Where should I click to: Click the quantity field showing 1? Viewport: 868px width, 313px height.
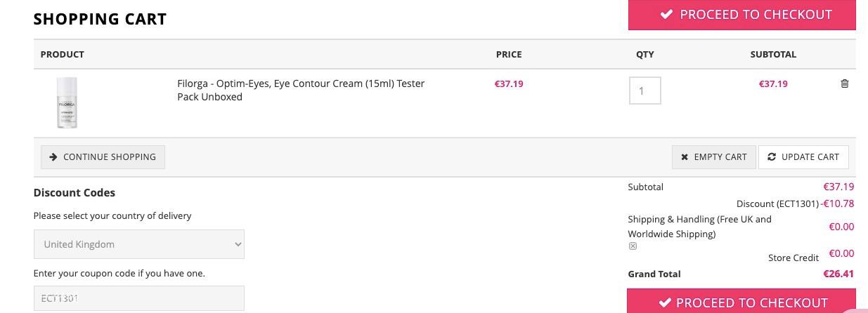coord(644,91)
